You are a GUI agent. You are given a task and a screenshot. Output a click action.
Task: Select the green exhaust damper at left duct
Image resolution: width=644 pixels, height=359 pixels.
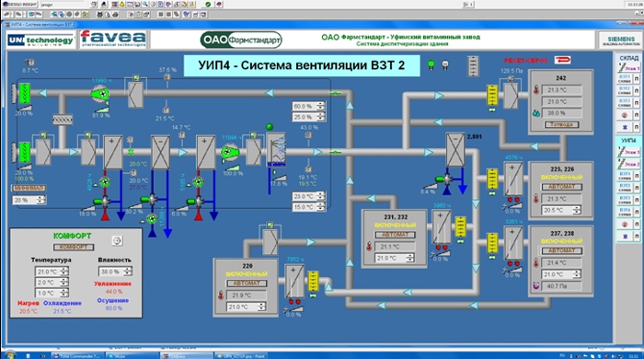[24, 94]
